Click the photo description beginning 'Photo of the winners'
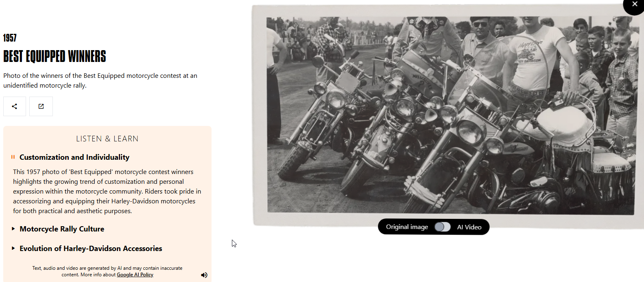644x282 pixels. click(x=100, y=81)
